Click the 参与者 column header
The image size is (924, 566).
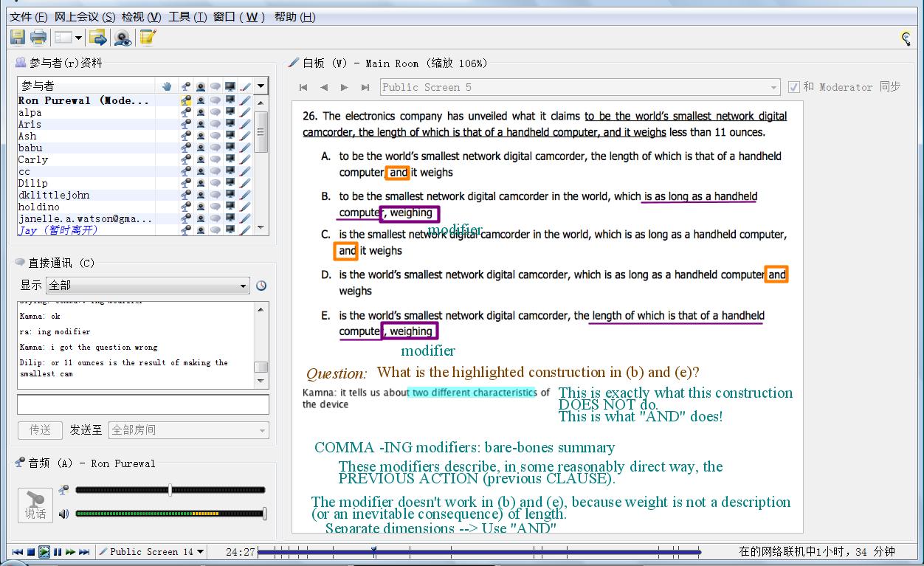(x=86, y=86)
